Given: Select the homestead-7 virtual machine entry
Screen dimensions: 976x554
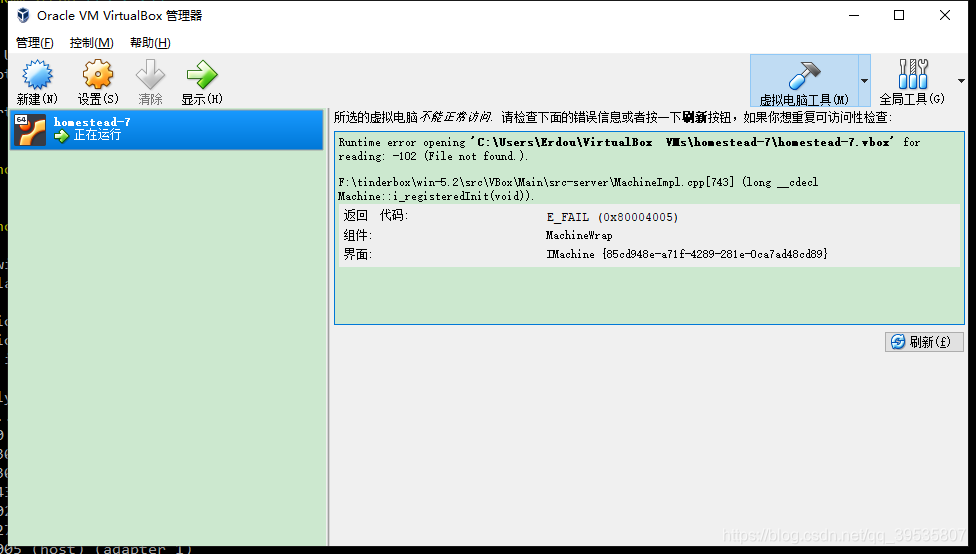Looking at the screenshot, I should click(x=167, y=129).
